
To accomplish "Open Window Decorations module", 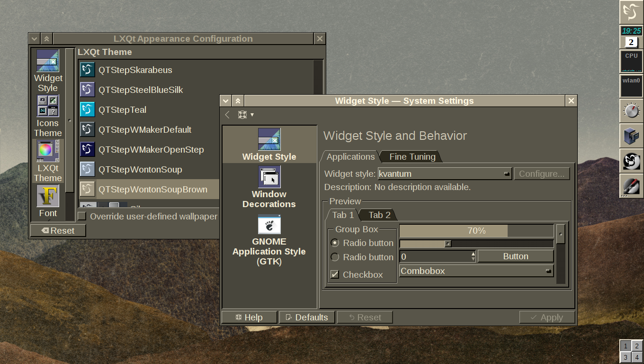I will [269, 187].
